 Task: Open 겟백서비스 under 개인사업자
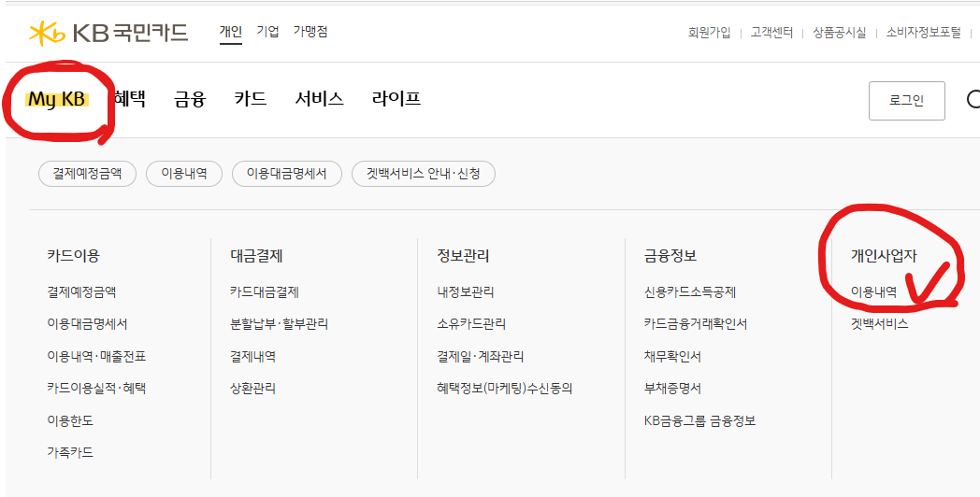pyautogui.click(x=879, y=323)
